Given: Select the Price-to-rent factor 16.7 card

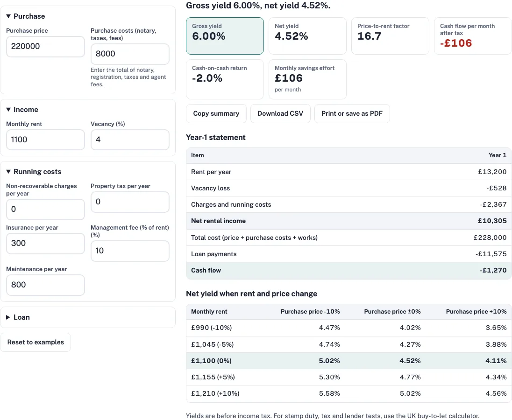Looking at the screenshot, I should tap(390, 36).
